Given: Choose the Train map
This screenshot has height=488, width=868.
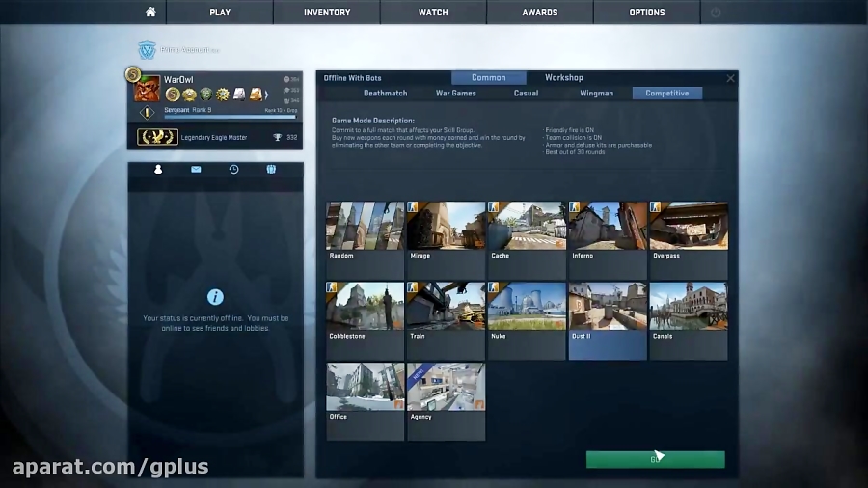Looking at the screenshot, I should pyautogui.click(x=446, y=321).
